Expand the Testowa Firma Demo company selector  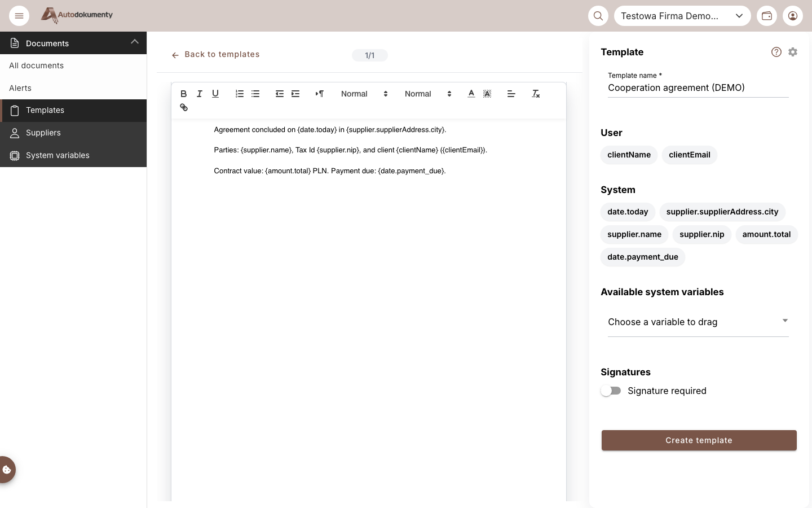682,16
